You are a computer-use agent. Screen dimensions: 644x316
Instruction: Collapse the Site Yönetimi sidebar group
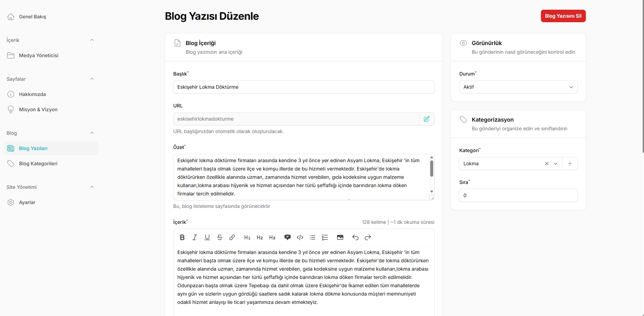(x=92, y=187)
